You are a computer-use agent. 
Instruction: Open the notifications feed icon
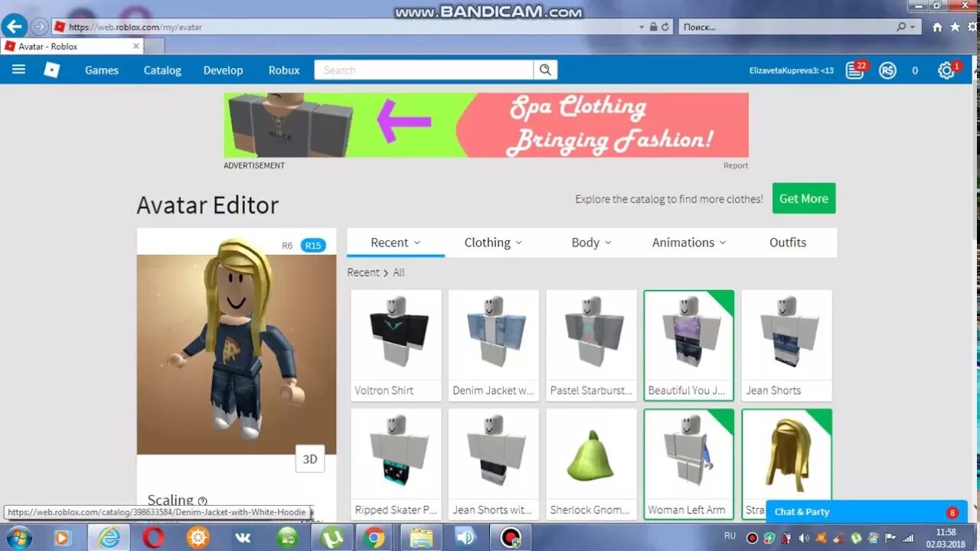854,70
